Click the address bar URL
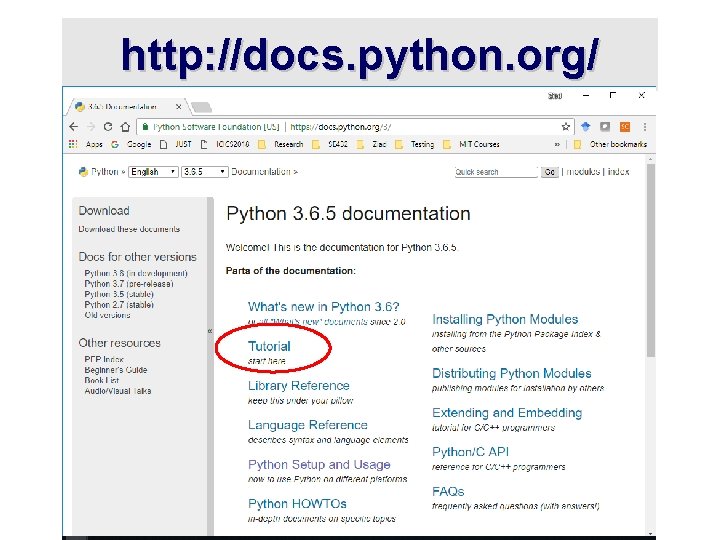720x540 pixels. pos(340,127)
